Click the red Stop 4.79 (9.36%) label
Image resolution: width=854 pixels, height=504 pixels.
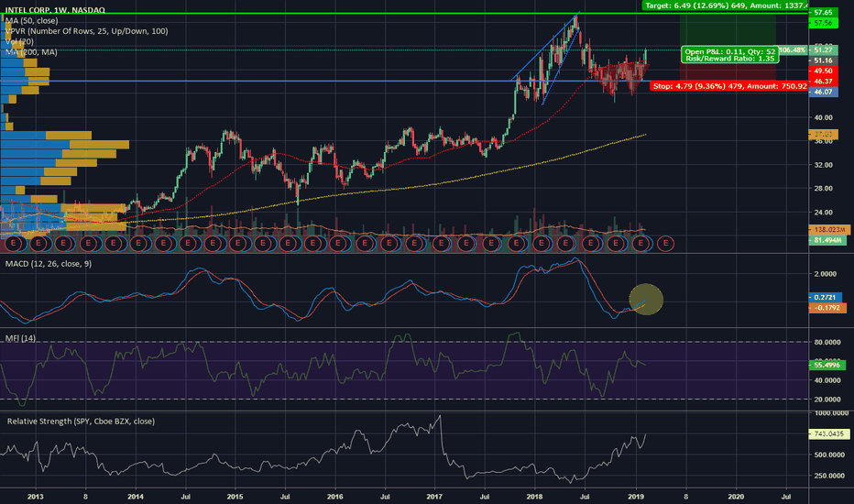point(728,86)
